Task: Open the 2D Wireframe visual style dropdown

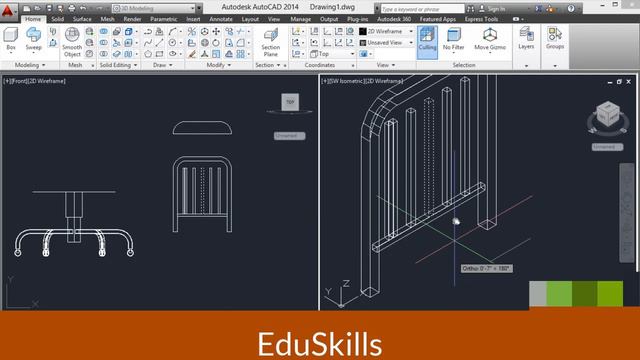Action: [x=386, y=31]
